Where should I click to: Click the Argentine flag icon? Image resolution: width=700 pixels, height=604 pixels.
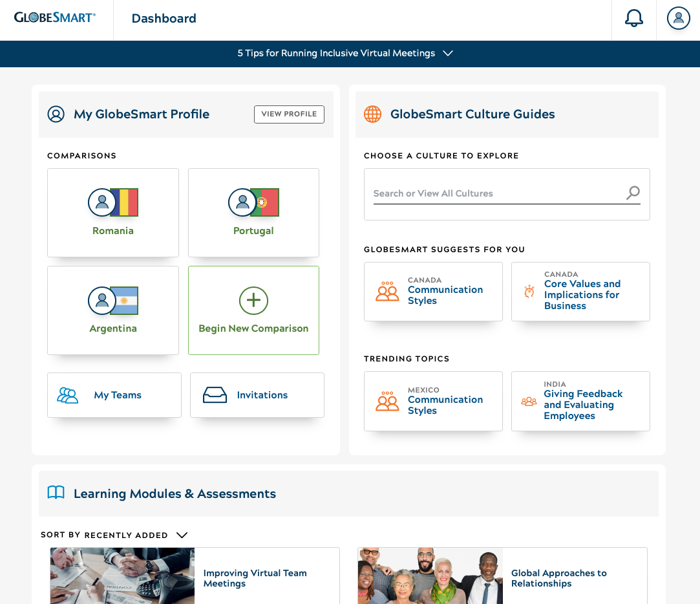pyautogui.click(x=125, y=301)
